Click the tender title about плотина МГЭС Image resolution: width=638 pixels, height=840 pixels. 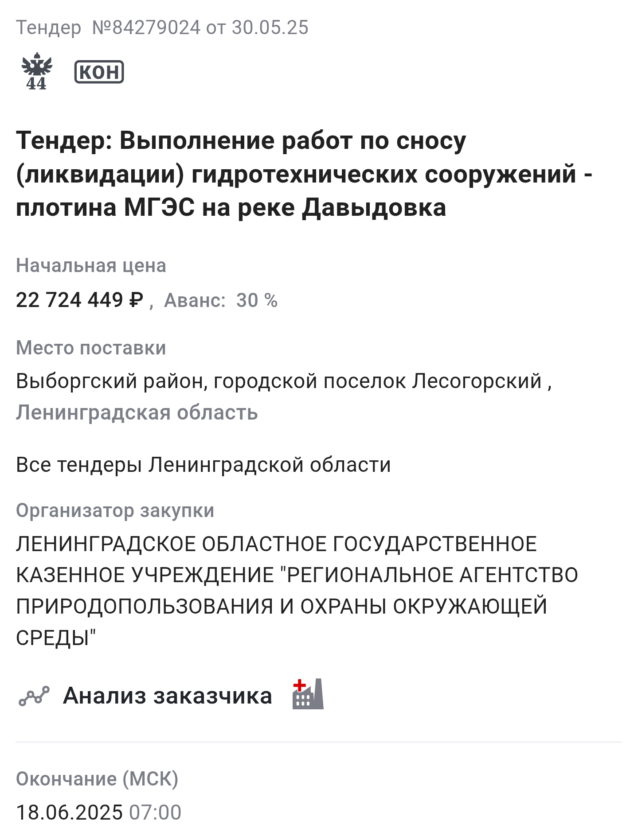tap(304, 174)
